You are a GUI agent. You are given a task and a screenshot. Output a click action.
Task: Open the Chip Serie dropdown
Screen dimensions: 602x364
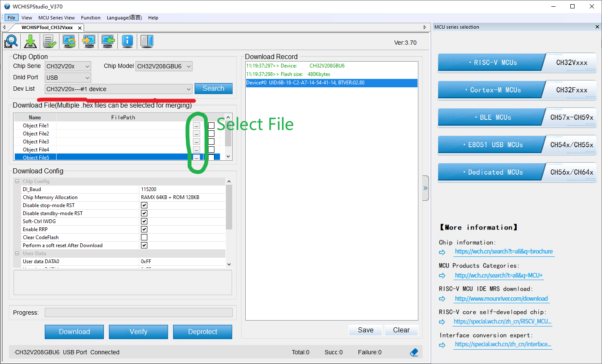[68, 66]
